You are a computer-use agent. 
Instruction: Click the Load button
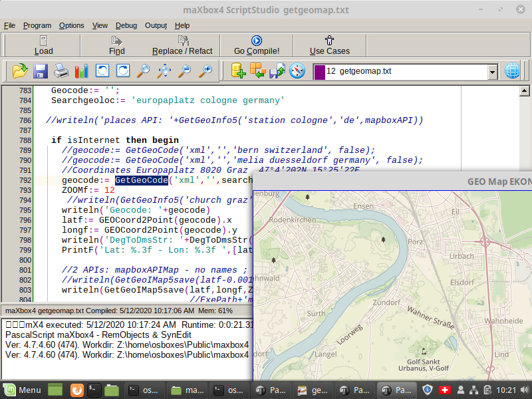click(x=43, y=45)
